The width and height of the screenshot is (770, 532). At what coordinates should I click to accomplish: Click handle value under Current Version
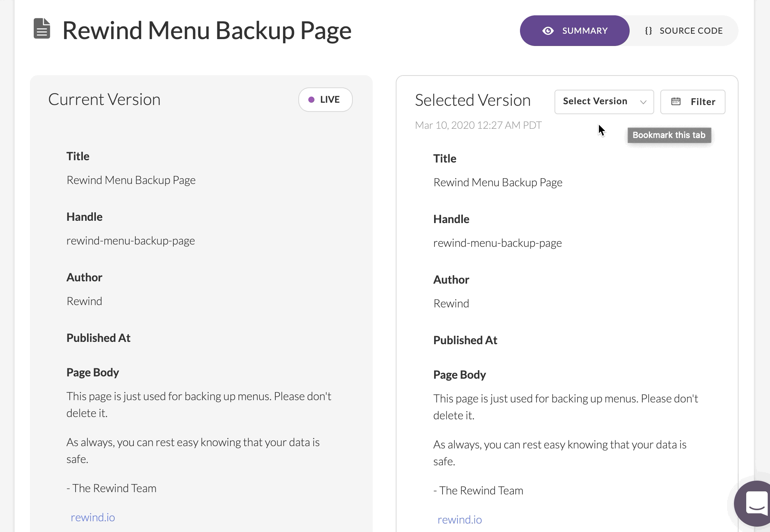coord(131,241)
